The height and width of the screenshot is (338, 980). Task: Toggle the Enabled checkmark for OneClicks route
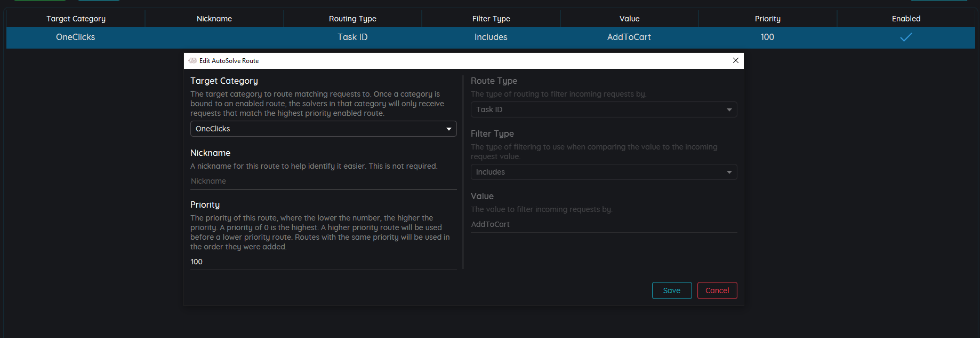[x=906, y=37]
